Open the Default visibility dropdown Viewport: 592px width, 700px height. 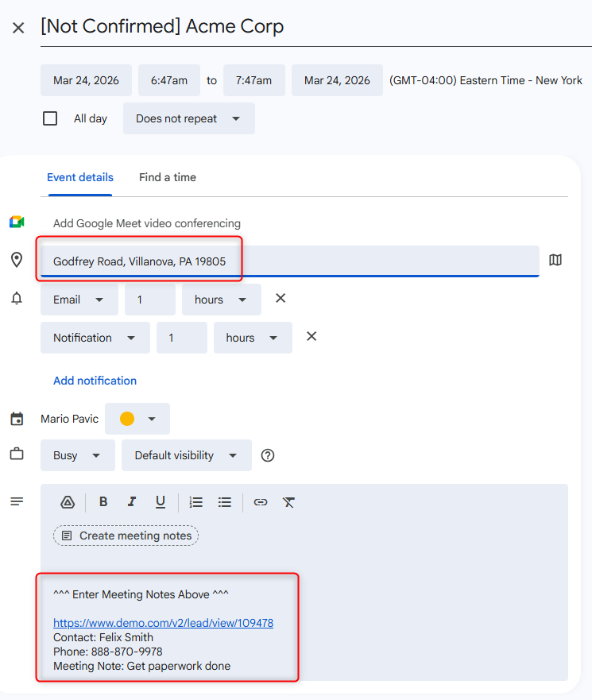186,455
